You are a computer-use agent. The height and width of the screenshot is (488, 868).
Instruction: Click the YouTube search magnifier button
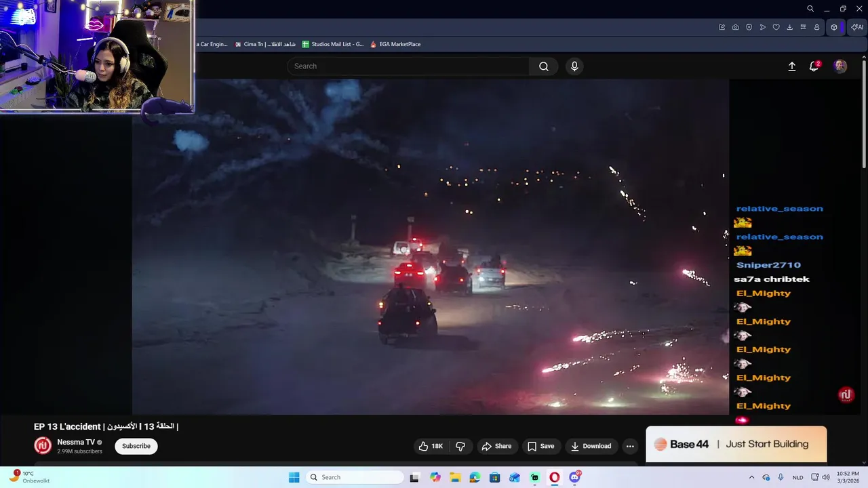544,66
